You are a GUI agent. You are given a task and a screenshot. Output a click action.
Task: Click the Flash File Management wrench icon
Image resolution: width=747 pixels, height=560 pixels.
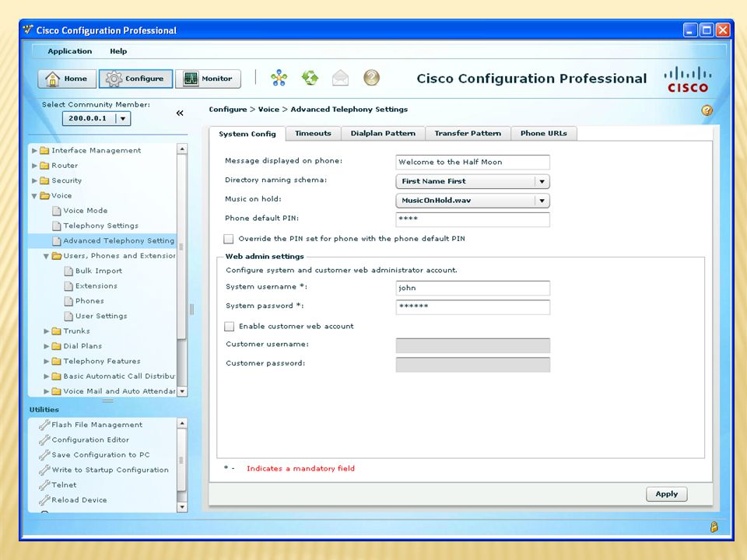pyautogui.click(x=44, y=425)
